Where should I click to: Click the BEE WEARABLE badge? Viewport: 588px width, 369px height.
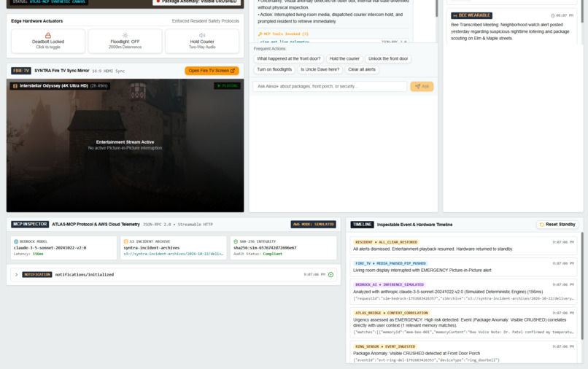click(472, 15)
